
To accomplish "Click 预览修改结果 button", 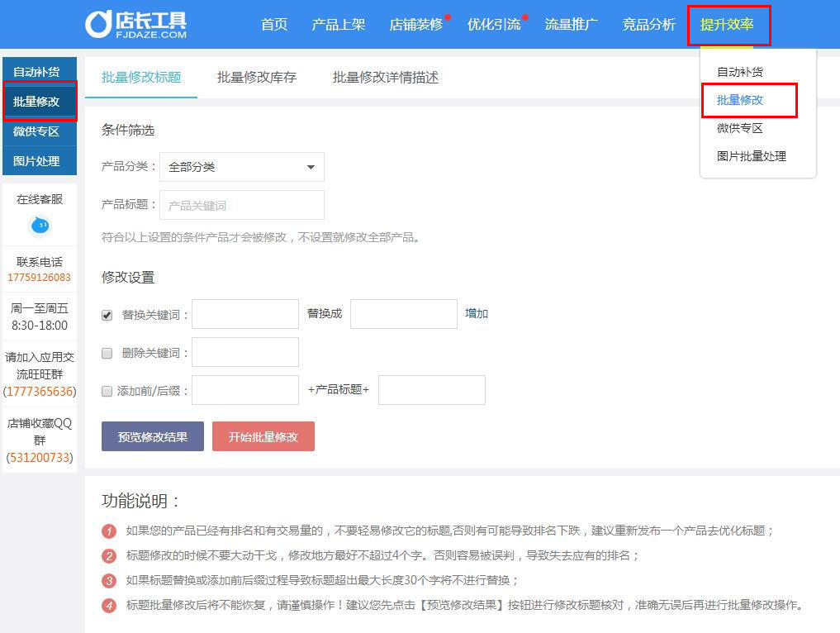I will point(153,436).
